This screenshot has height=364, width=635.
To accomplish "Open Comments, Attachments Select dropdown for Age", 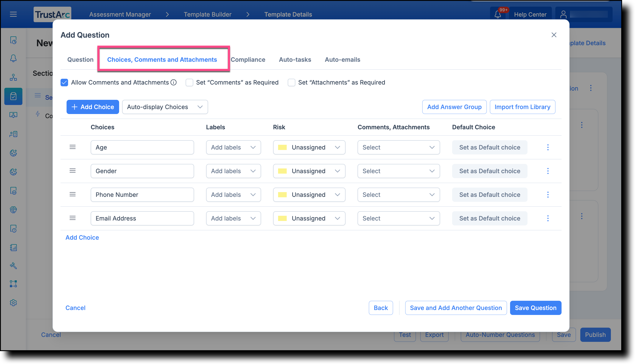I will (x=398, y=147).
